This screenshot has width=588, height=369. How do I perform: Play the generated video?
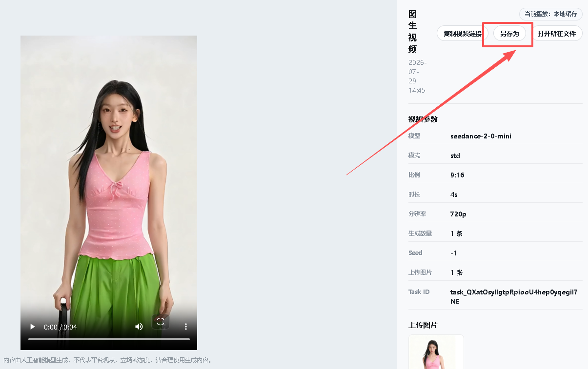(33, 327)
